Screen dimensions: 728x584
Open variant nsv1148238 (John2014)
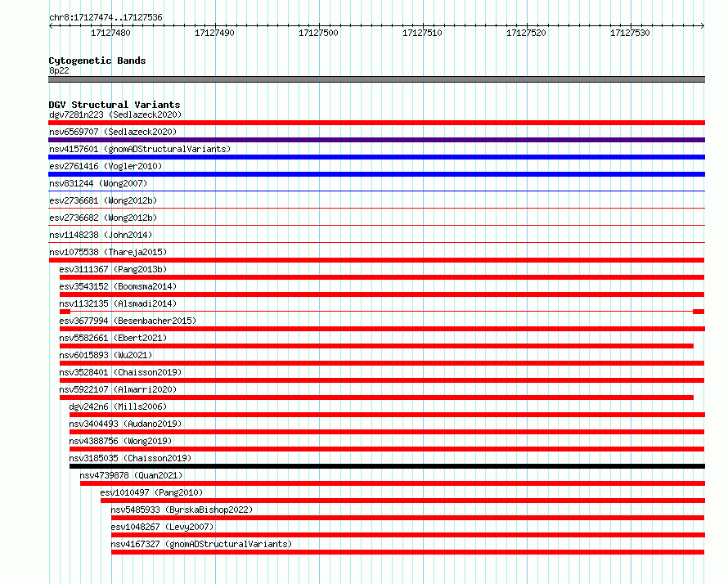coord(101,235)
